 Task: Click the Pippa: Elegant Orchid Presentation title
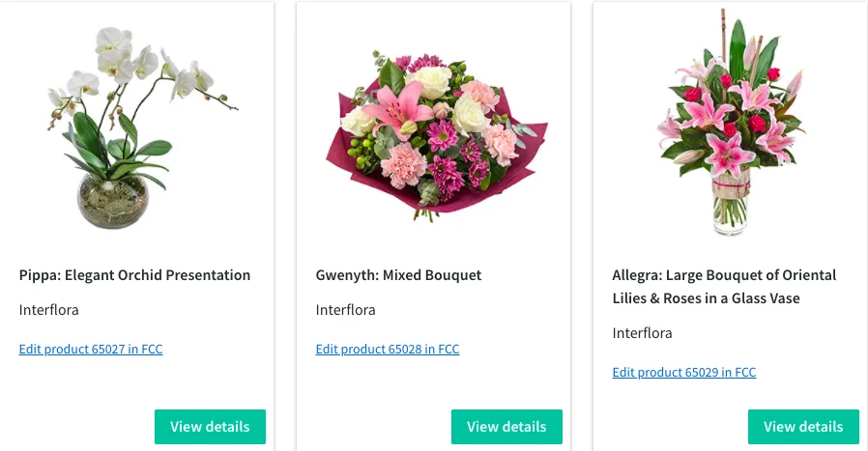tap(134, 275)
